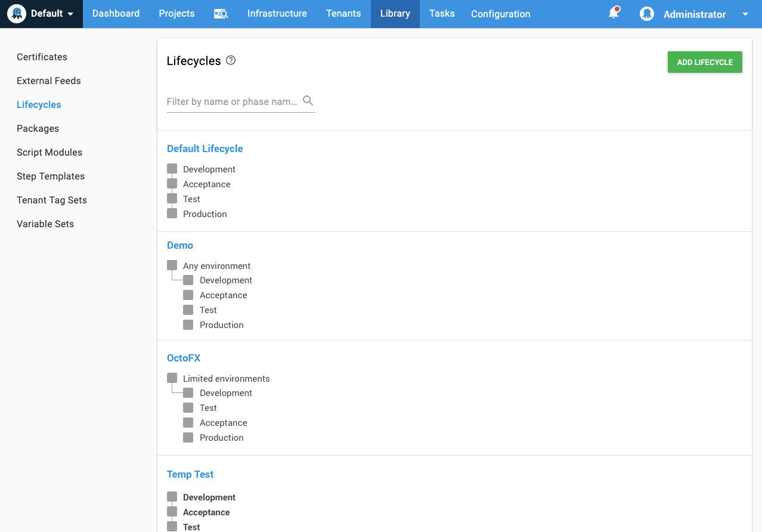Image resolution: width=762 pixels, height=532 pixels.
Task: Click the square icon next to Limited environments
Action: (x=172, y=378)
